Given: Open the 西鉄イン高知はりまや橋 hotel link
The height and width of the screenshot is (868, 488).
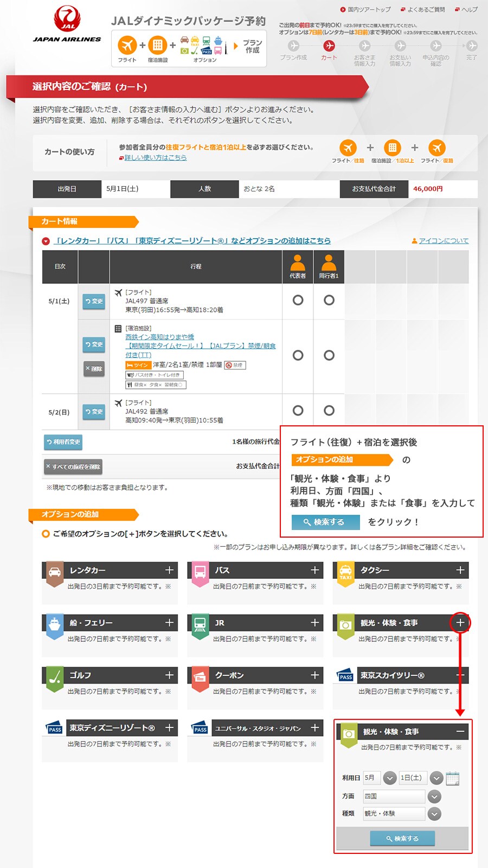Looking at the screenshot, I should [x=159, y=337].
